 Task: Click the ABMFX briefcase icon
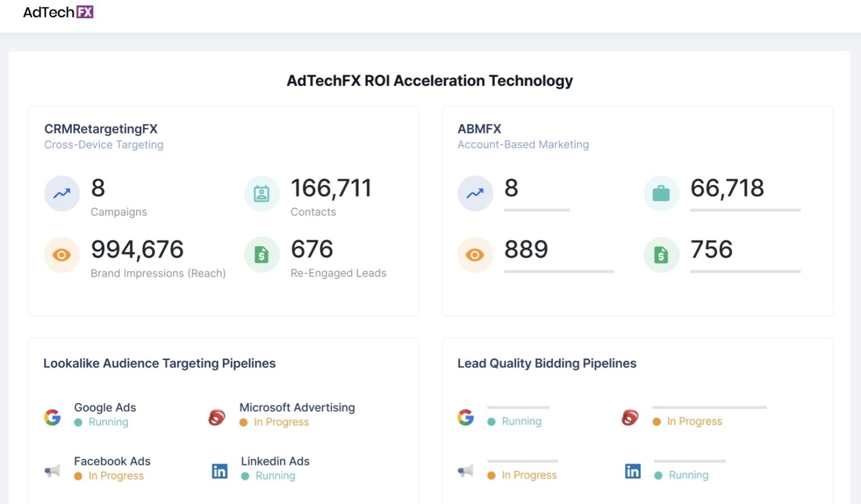tap(661, 194)
